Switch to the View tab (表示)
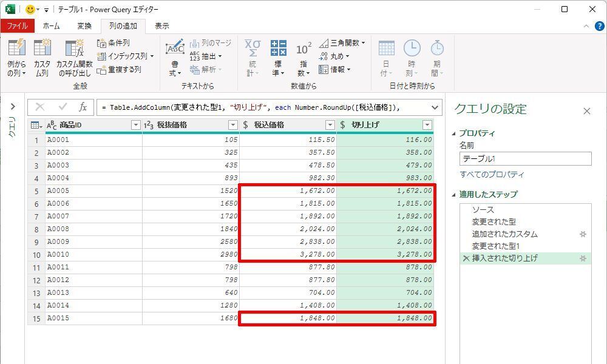The width and height of the screenshot is (607, 364). coord(162,26)
